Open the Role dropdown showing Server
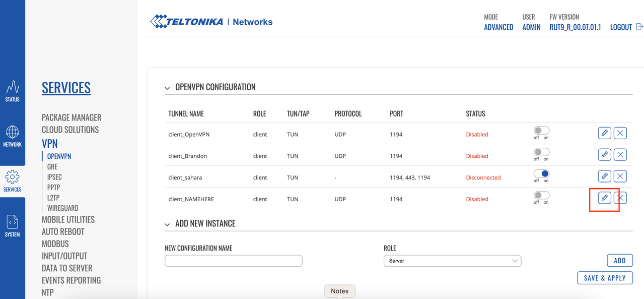 point(452,261)
